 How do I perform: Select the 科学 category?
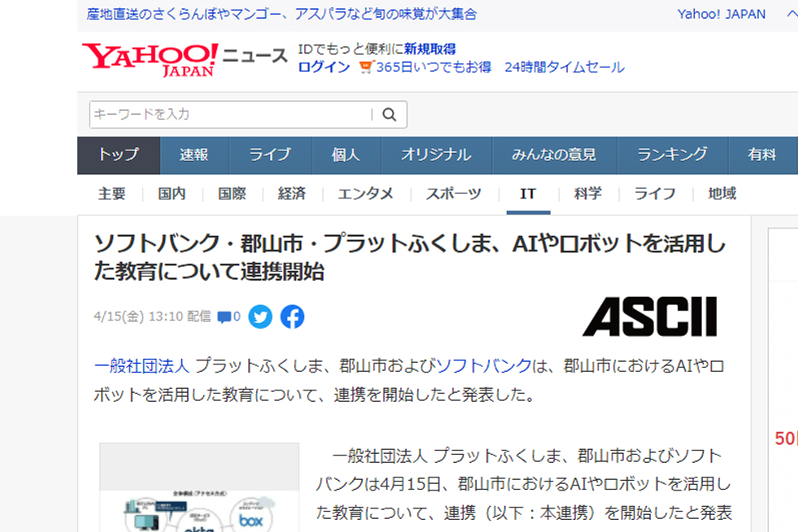coord(588,194)
